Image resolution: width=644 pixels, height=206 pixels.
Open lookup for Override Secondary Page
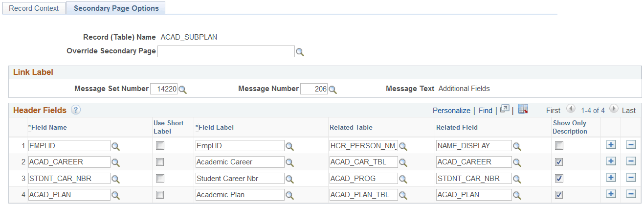300,52
